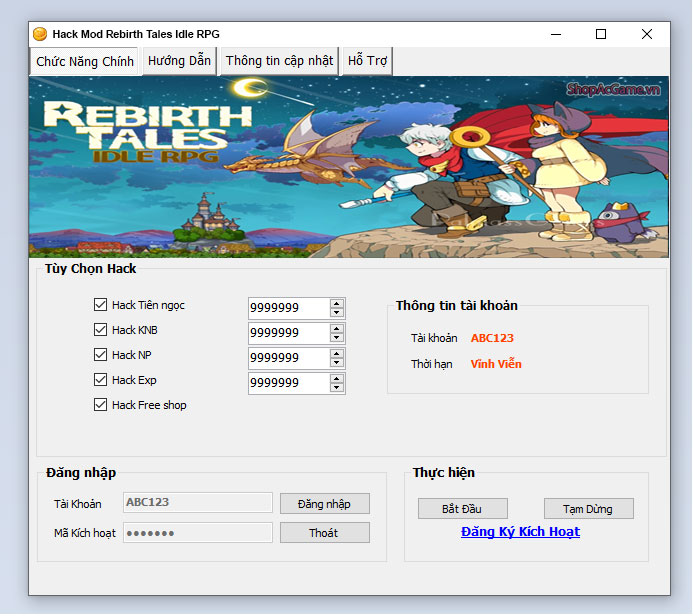Viewport: 693px width, 616px height.
Task: Decrease the Hack Tiên ngọc value with down arrow
Action: tap(337, 312)
